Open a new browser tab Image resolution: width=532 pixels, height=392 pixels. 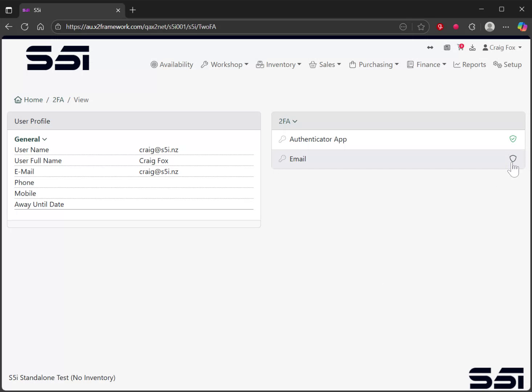pyautogui.click(x=133, y=10)
